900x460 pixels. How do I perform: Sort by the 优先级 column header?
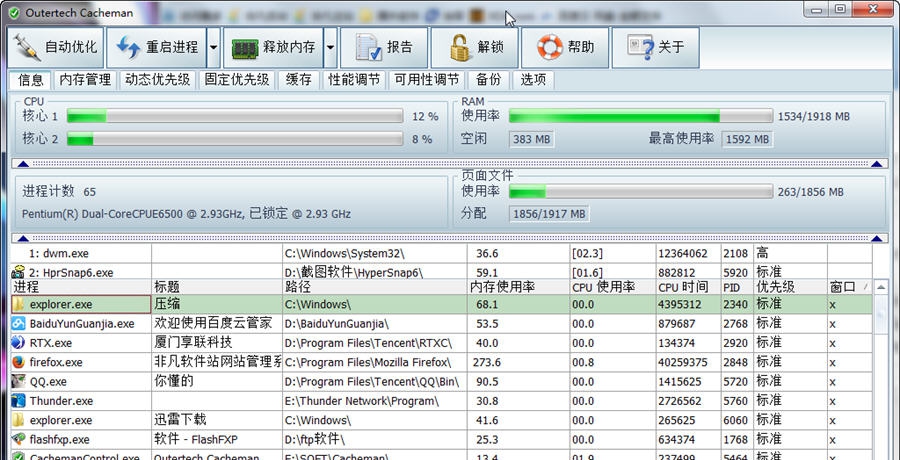(x=790, y=287)
